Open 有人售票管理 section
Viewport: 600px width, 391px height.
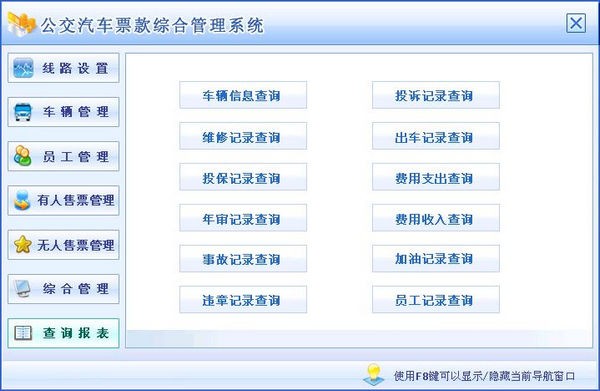[64, 200]
